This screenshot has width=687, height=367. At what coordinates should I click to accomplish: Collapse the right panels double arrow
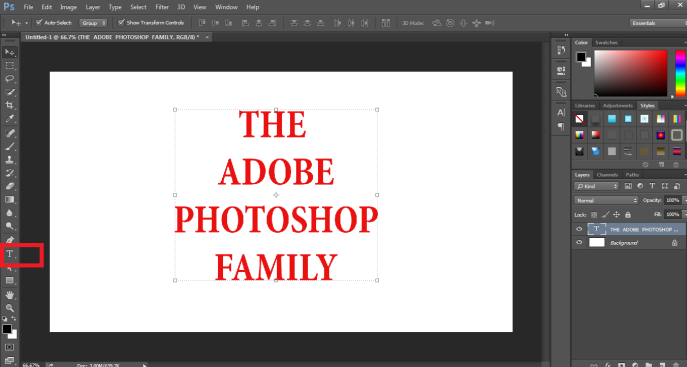(x=566, y=35)
